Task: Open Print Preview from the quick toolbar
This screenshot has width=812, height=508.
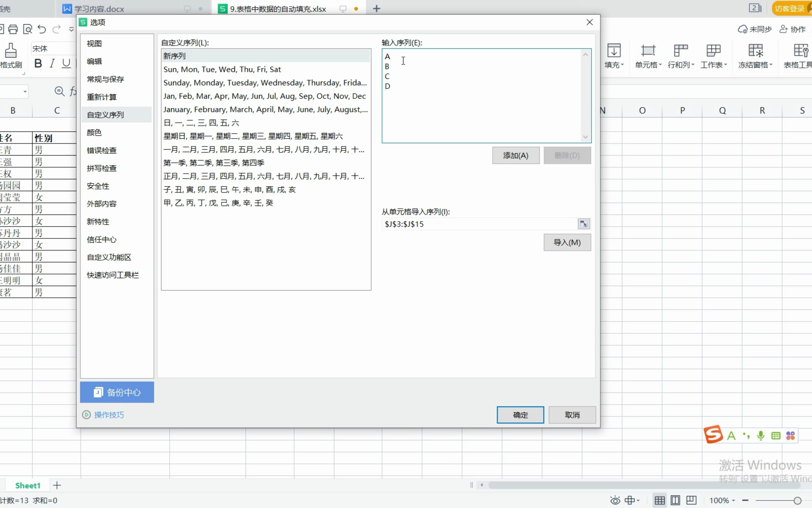Action: pos(27,30)
